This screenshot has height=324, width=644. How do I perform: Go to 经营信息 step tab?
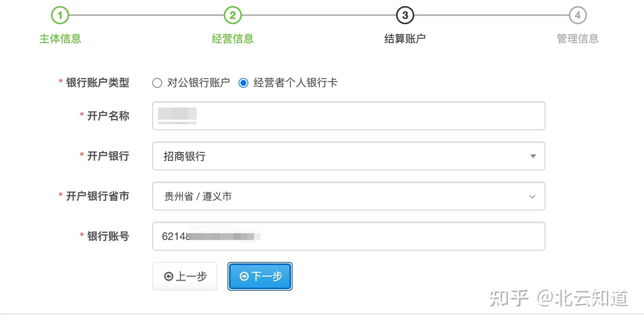point(232,39)
